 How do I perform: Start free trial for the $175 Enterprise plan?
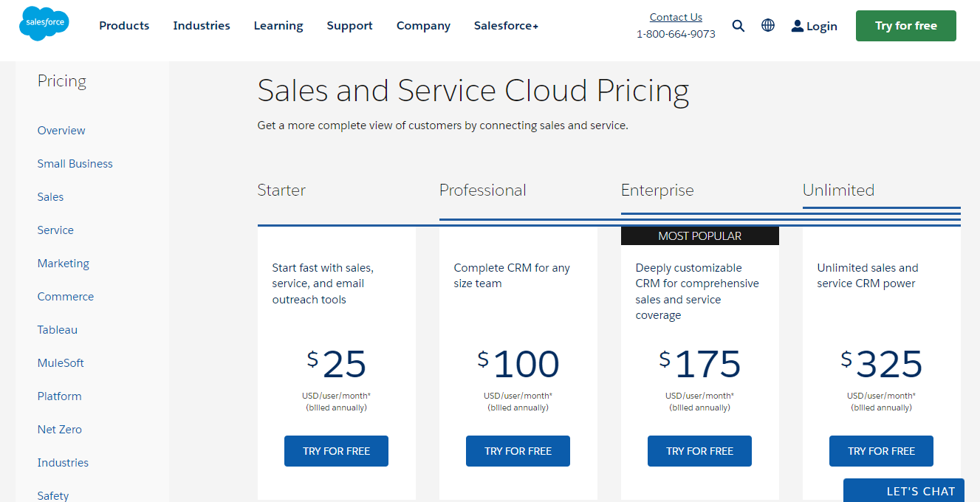699,451
